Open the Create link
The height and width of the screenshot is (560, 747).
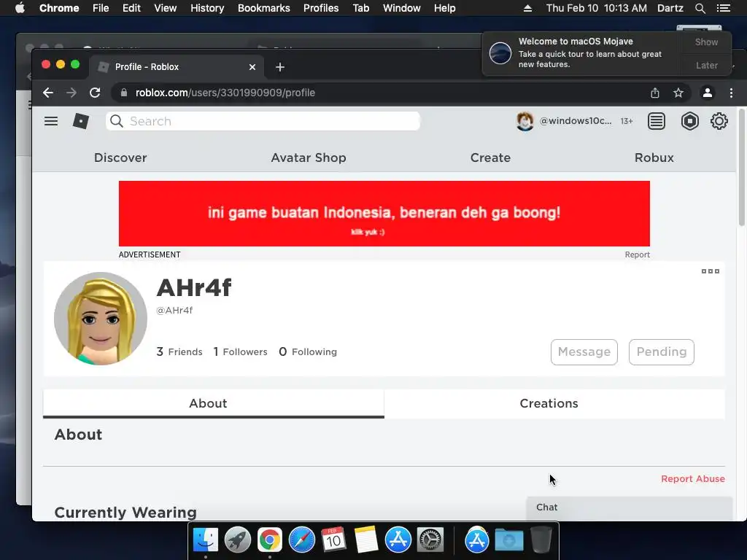coord(490,158)
